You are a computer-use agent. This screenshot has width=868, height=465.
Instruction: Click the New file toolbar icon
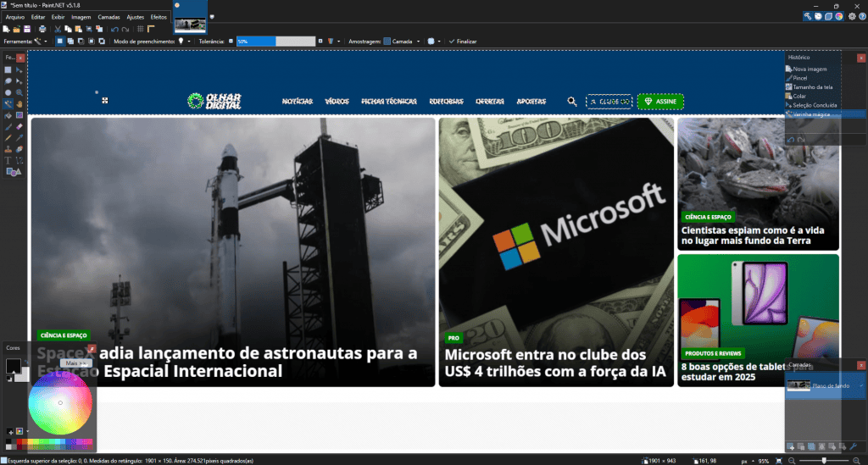coord(6,29)
